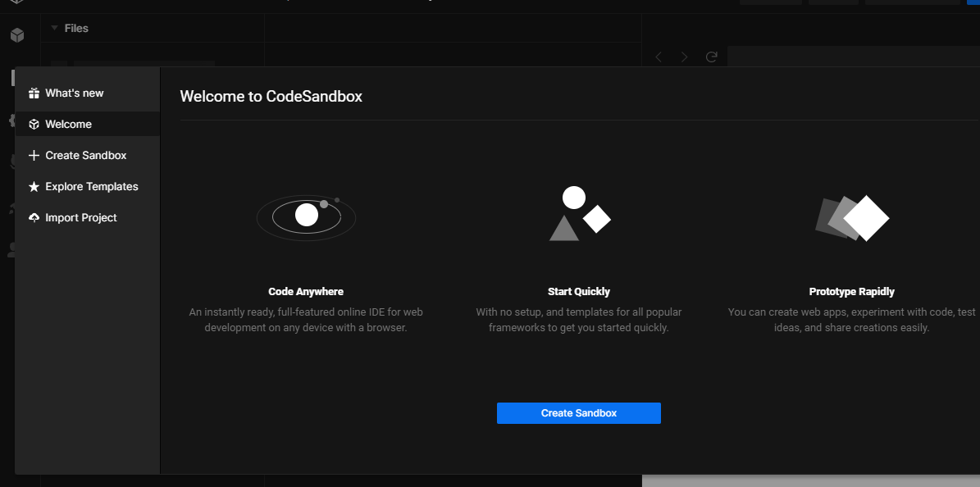Click the gift icon beside What's new

(x=34, y=93)
